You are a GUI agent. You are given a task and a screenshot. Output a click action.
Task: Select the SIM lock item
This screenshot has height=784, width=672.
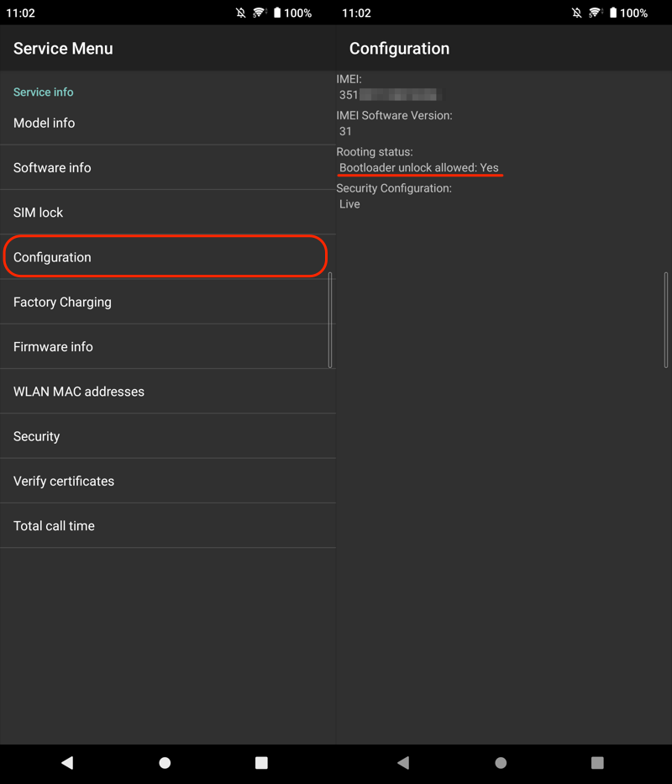[168, 213]
